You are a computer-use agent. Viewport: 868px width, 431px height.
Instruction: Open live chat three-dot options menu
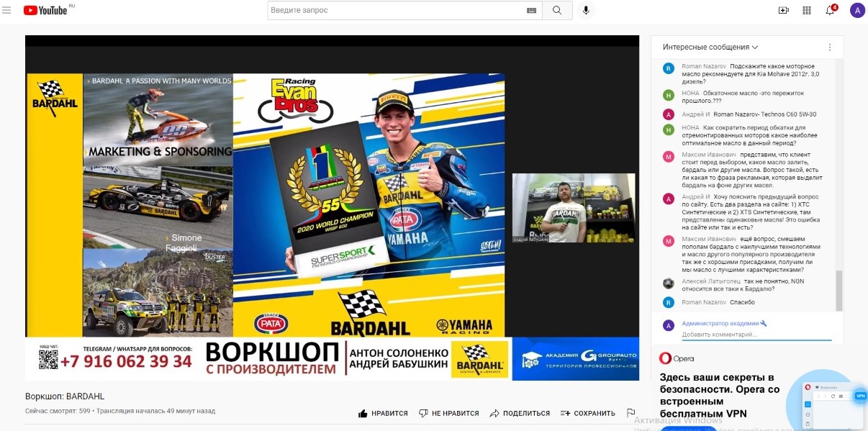pyautogui.click(x=829, y=47)
